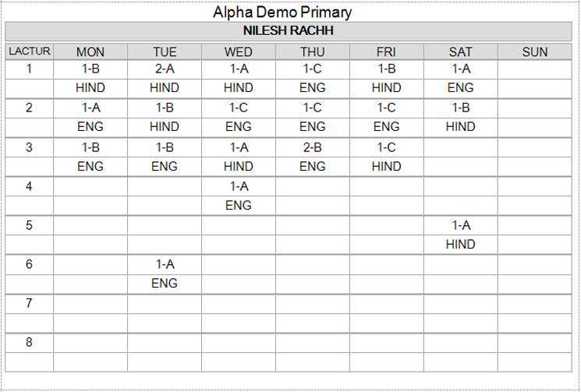This screenshot has height=392, width=581.
Task: Click the lecture number 7 row label
Action: pyautogui.click(x=30, y=303)
